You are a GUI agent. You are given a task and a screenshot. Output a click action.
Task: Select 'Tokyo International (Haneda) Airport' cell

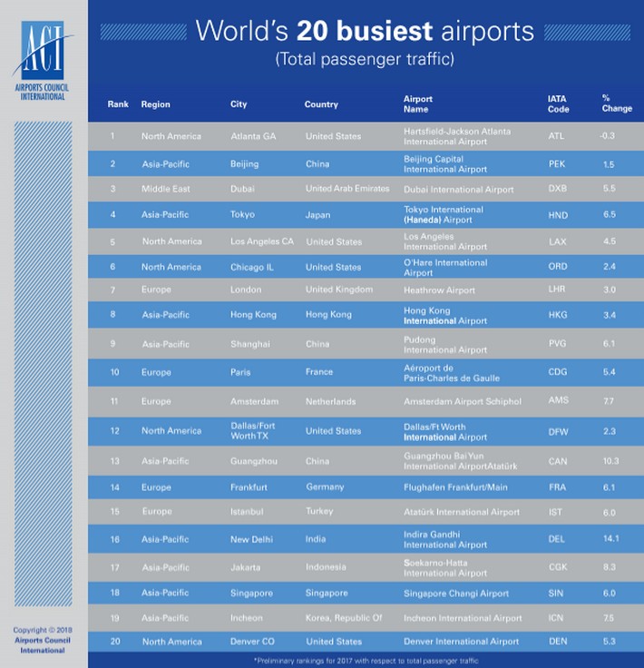444,215
